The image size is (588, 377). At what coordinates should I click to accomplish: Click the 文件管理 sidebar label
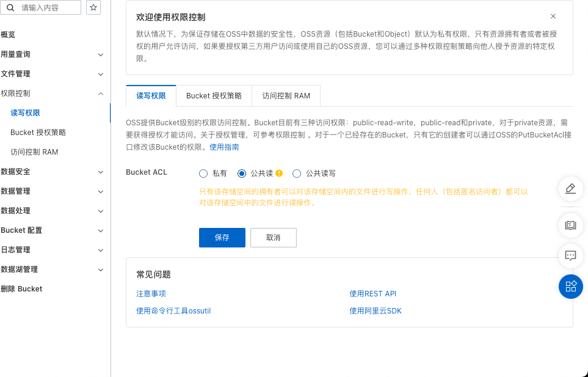(15, 74)
